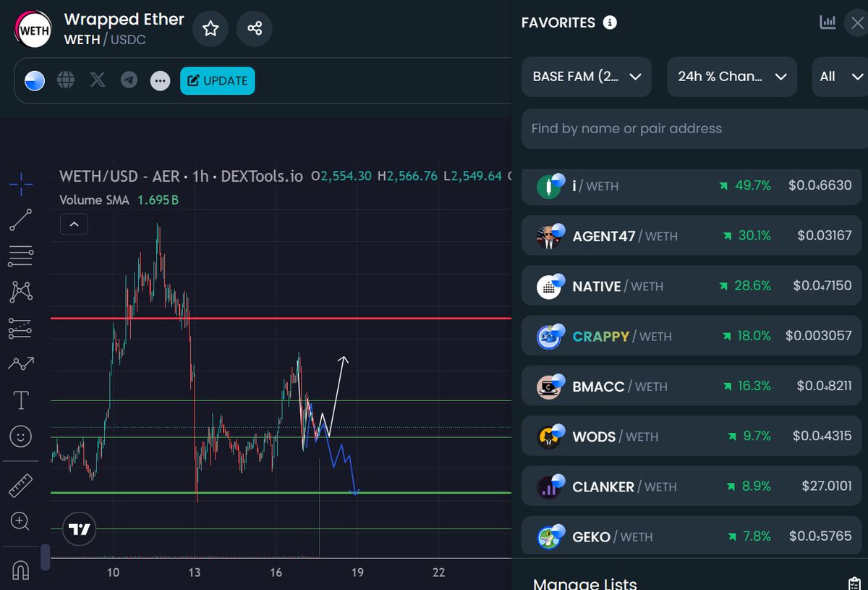The height and width of the screenshot is (590, 868).
Task: Open the favorites chart view icon
Action: (827, 22)
